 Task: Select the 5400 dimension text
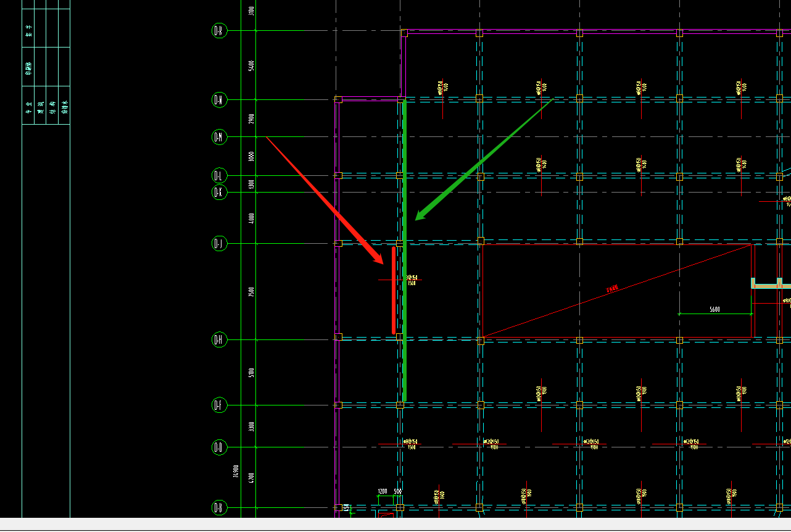252,65
